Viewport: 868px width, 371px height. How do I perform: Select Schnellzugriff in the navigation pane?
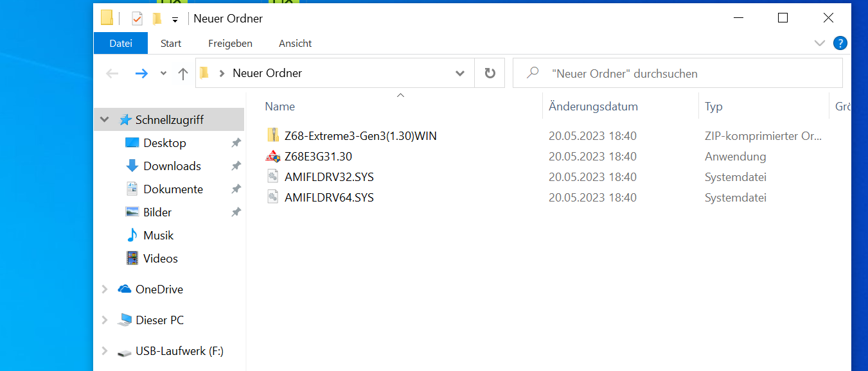pos(170,120)
